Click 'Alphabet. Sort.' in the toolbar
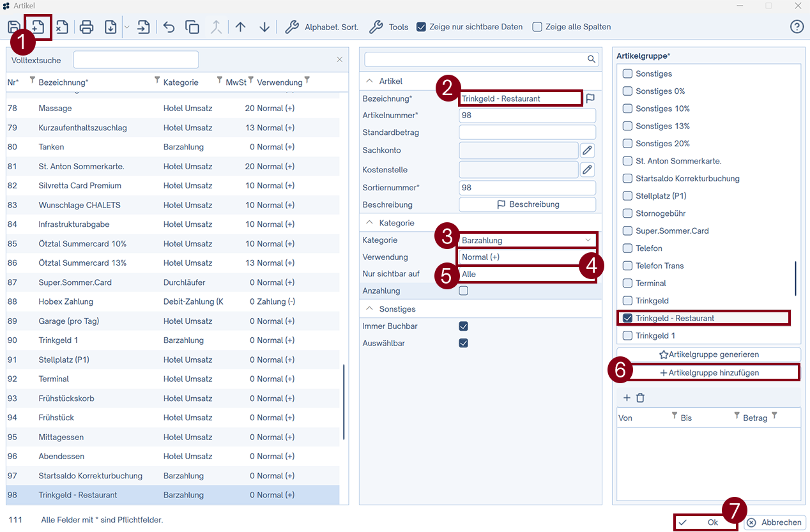Viewport: 810px width, 532px height. tap(322, 27)
